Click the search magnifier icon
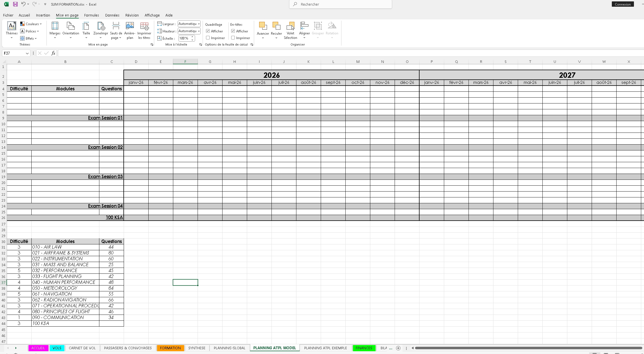The width and height of the screenshot is (644, 354). point(295,4)
